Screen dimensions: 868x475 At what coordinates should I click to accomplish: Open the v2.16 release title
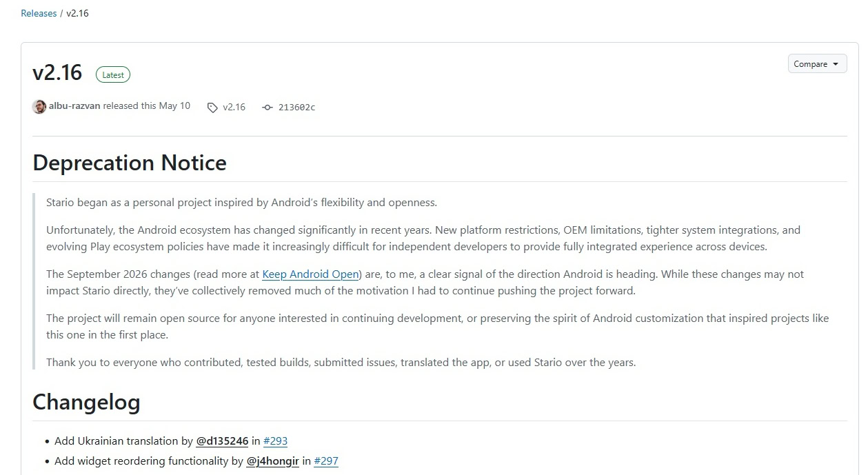pyautogui.click(x=57, y=72)
